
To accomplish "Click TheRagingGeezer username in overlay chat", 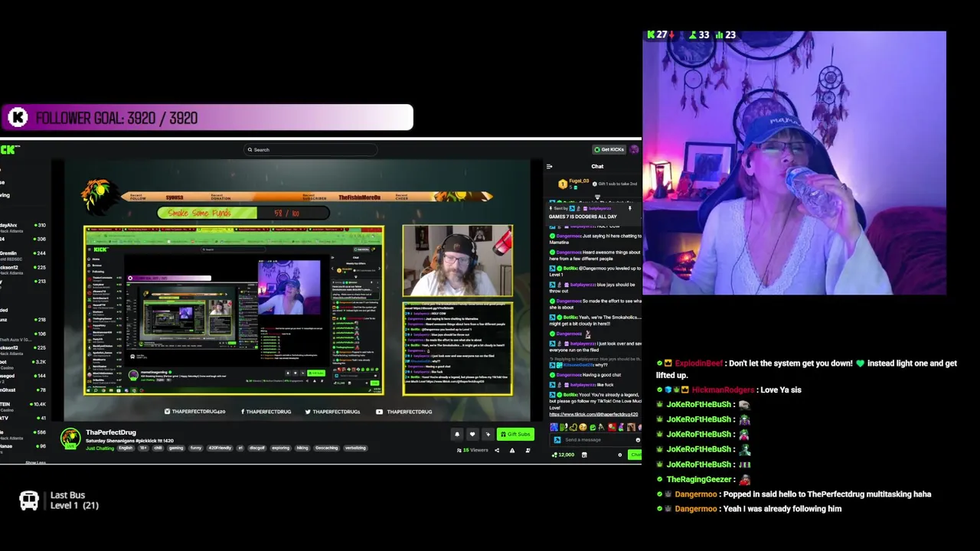I will pyautogui.click(x=699, y=479).
